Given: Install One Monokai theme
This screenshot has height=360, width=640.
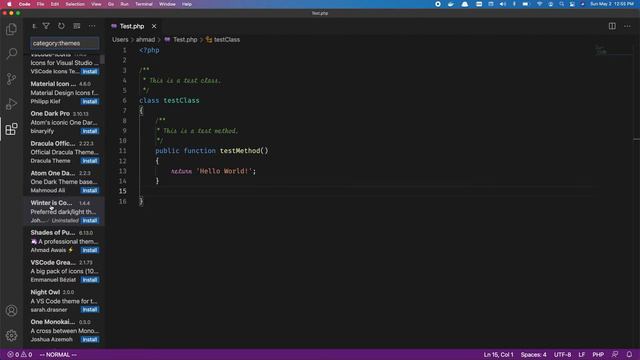Looking at the screenshot, I should click(89, 339).
